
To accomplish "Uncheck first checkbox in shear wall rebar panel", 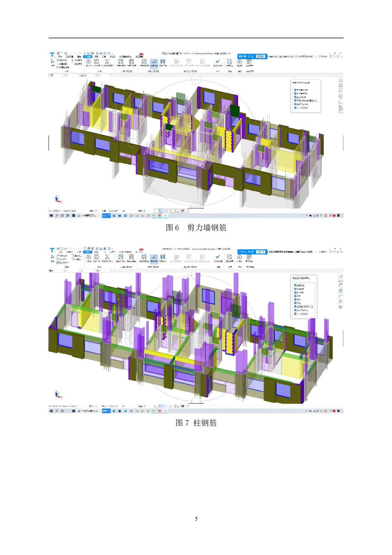I will point(295,90).
